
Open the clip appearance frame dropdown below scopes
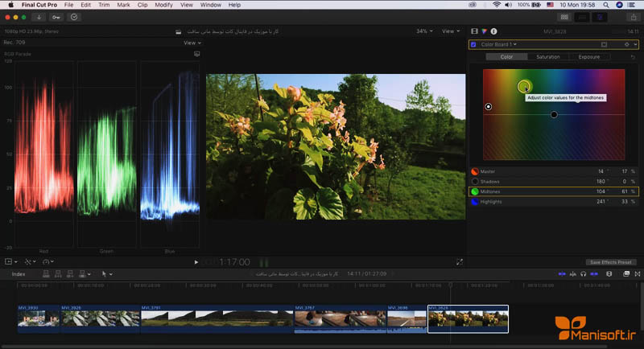11,261
